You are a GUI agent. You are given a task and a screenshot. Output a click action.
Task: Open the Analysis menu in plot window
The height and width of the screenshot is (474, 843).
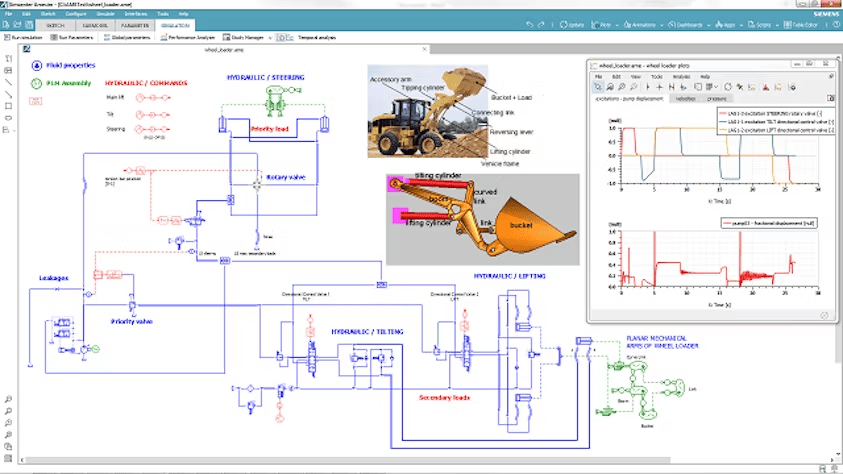(x=680, y=76)
